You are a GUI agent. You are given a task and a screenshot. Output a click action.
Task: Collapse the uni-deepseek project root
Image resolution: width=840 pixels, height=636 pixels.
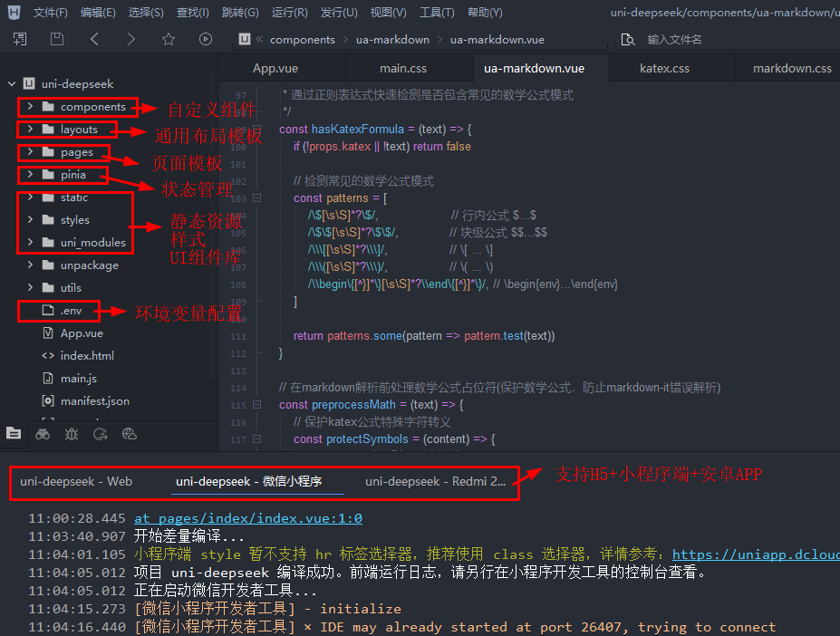coord(11,82)
